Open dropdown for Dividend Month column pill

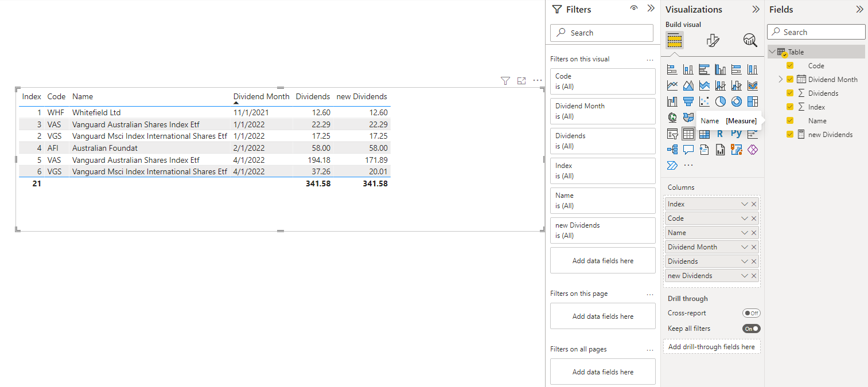coord(745,247)
